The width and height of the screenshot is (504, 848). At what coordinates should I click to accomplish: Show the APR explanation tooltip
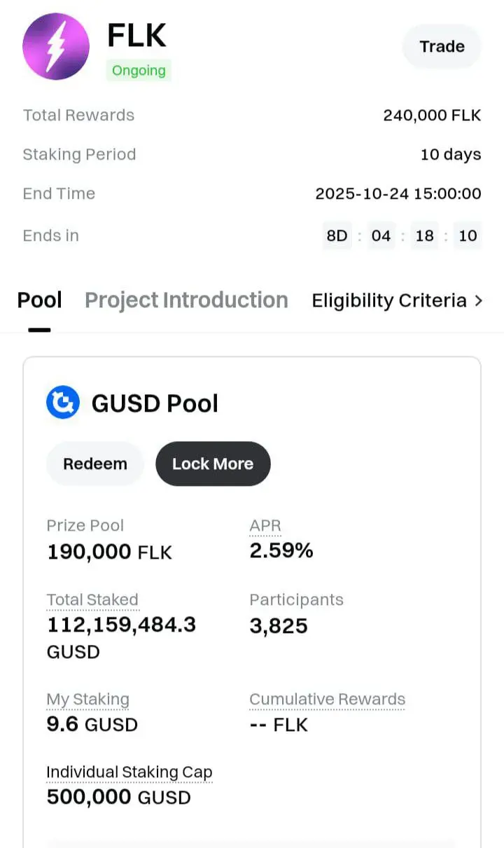[x=265, y=526]
